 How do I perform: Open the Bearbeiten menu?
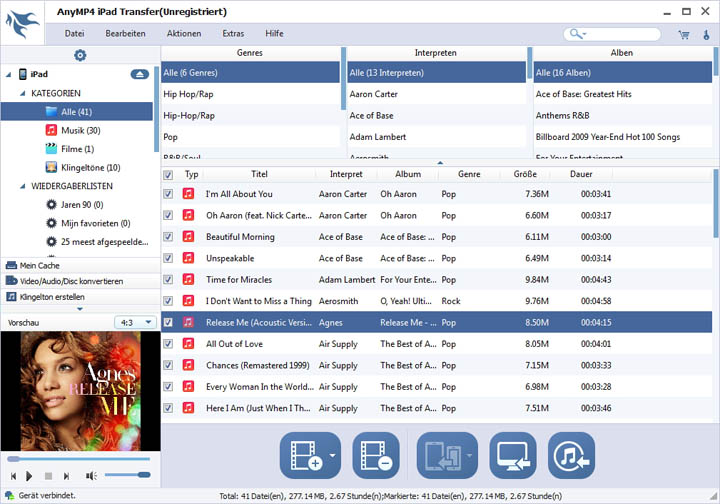point(125,34)
